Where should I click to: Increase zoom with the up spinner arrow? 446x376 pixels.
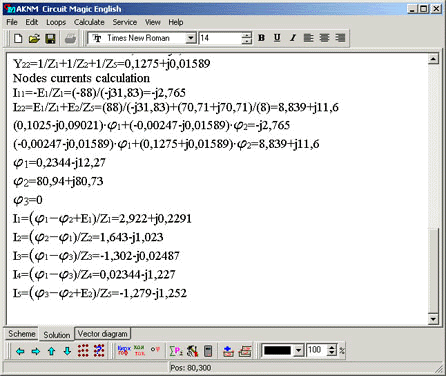tap(332, 348)
